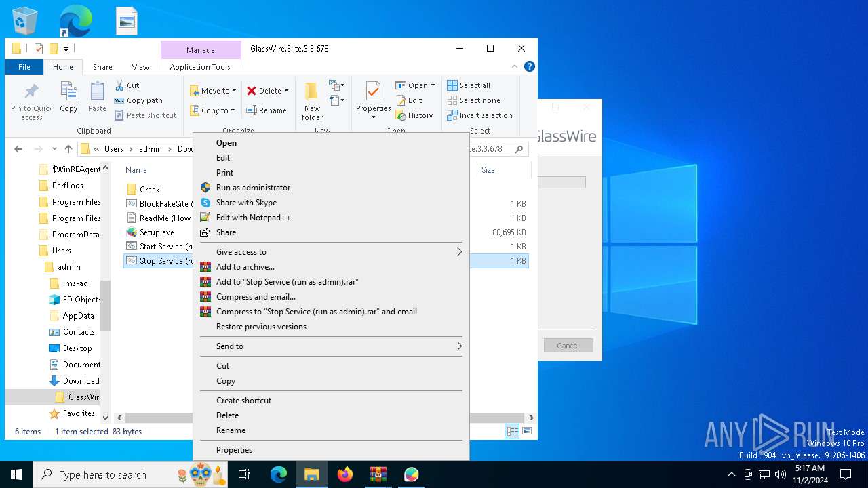Choose Share with Skype
868x488 pixels.
tap(331, 203)
